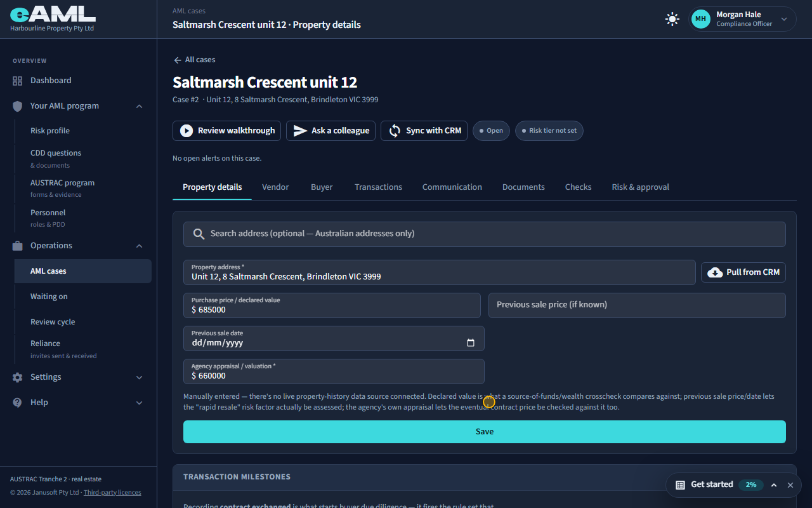Expand the Get started panel chevron
Screen dimensions: 812x508
[x=774, y=485]
